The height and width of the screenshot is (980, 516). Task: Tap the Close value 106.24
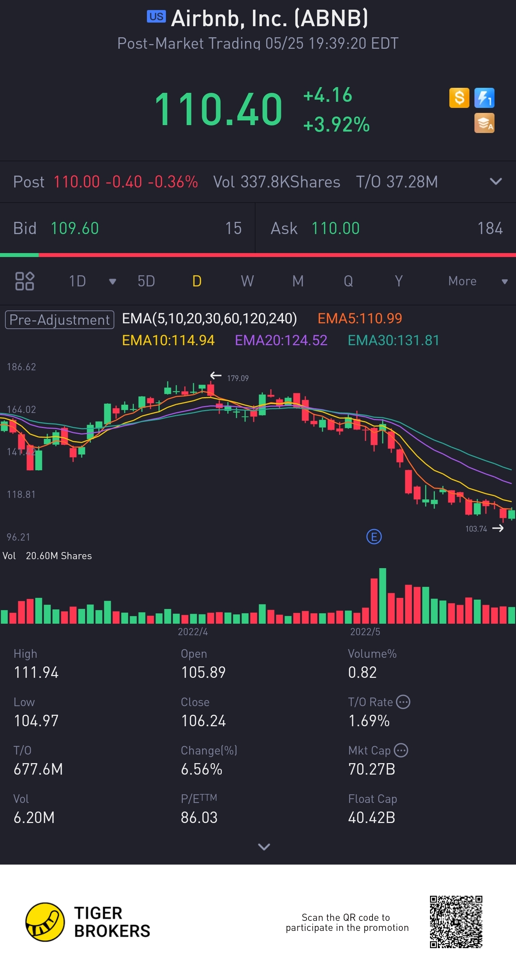(x=203, y=720)
